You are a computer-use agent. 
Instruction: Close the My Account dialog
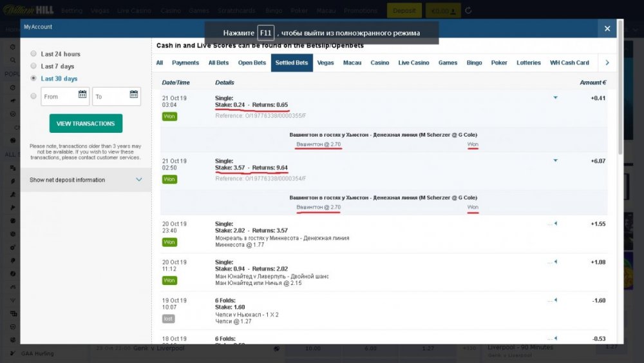607,28
